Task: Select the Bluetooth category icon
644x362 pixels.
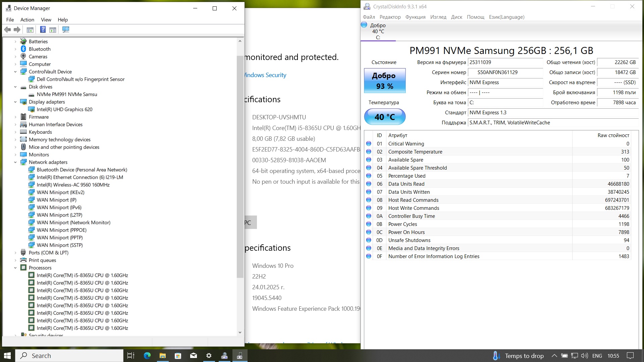Action: (23, 49)
